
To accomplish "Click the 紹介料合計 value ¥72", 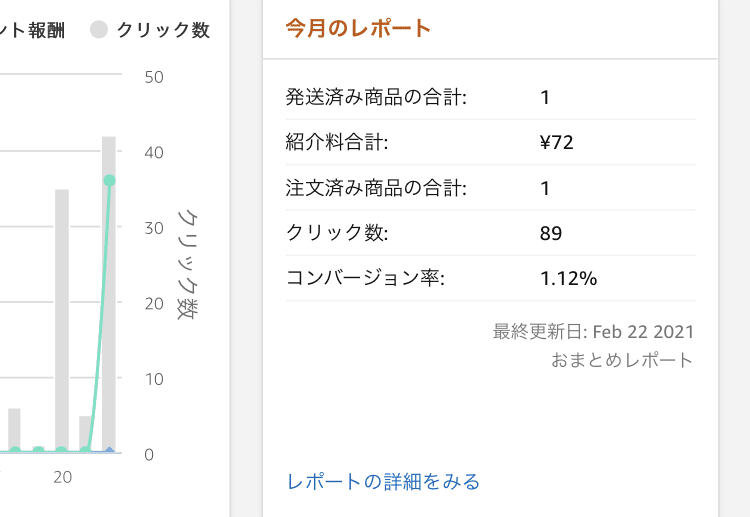I will coord(556,143).
